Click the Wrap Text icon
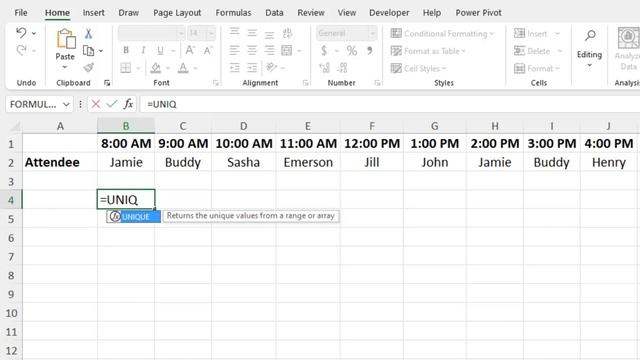 (x=287, y=33)
